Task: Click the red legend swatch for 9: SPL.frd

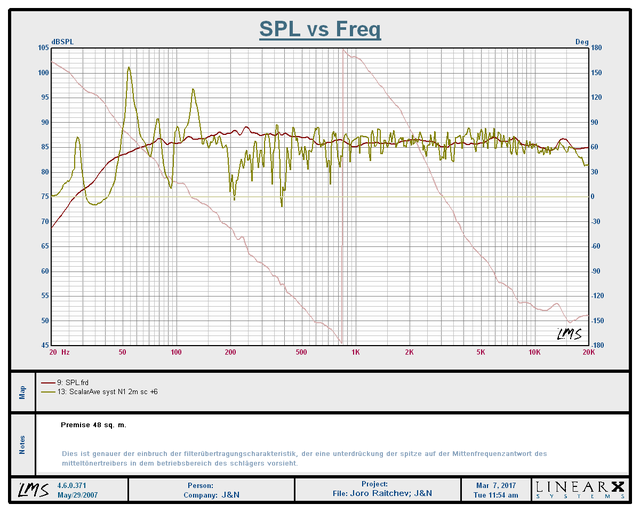Action: (48, 383)
